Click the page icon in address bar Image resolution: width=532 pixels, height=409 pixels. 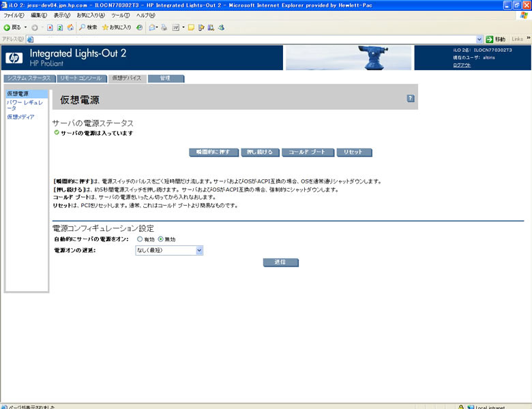30,40
